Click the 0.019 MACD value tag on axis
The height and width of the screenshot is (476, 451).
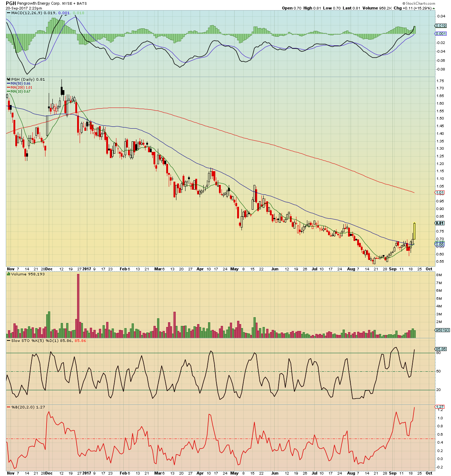(x=440, y=26)
